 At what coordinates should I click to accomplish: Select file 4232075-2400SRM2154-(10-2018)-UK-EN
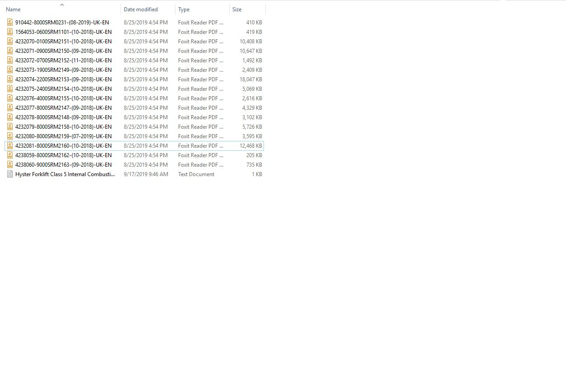(63, 89)
